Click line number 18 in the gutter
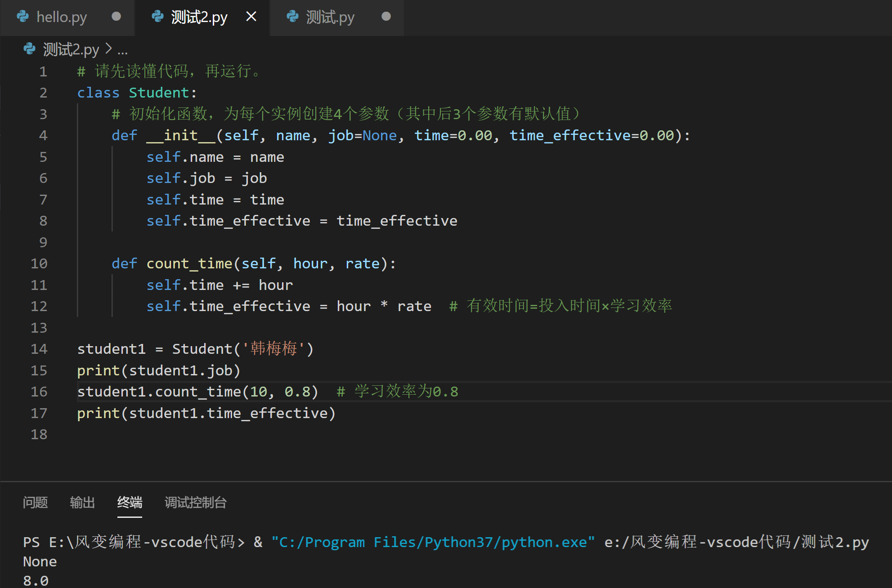The height and width of the screenshot is (588, 892). (39, 434)
